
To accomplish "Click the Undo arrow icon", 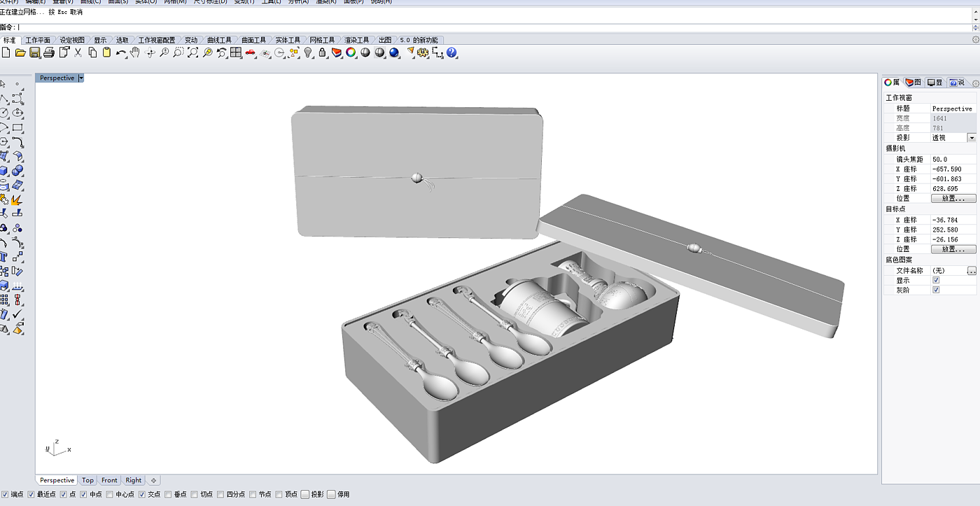I will (x=121, y=52).
